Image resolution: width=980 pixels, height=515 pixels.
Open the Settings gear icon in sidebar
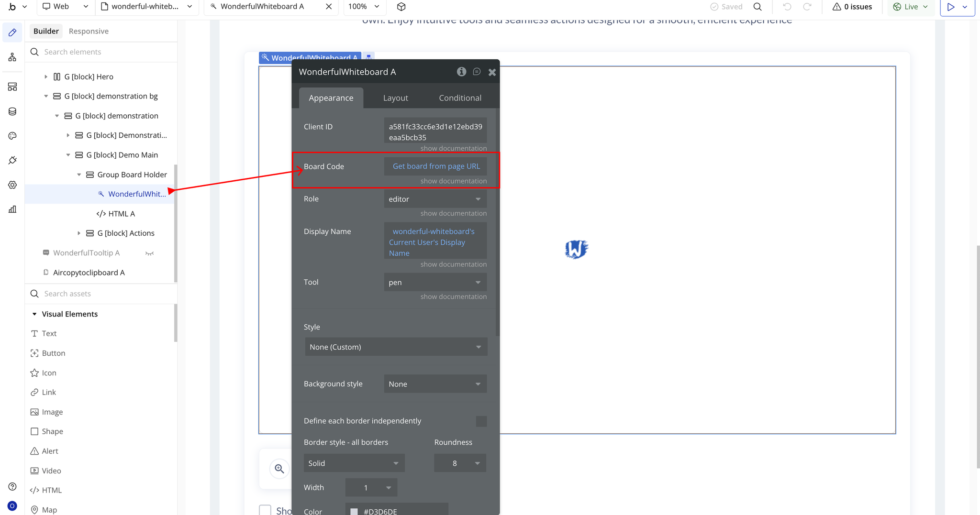point(12,185)
